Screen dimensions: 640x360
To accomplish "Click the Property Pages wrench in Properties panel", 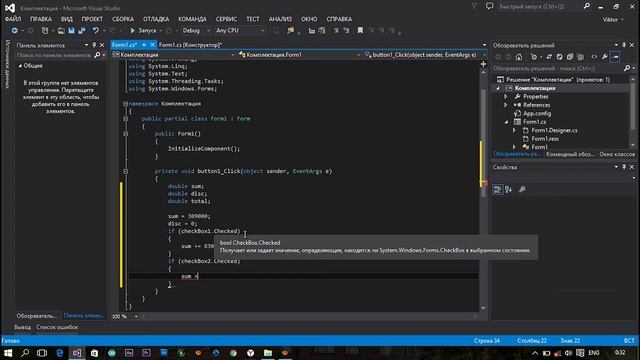I will (x=522, y=189).
